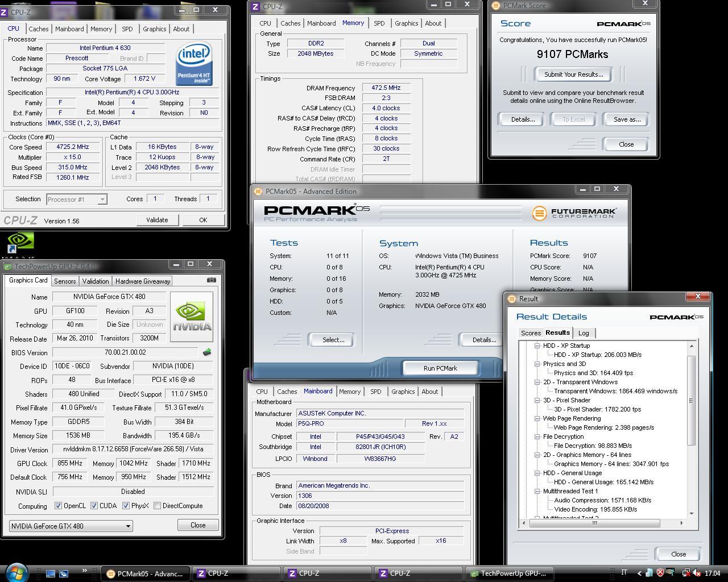Collapse the Multithreaded Test 1 node
728x582 pixels.
point(536,491)
